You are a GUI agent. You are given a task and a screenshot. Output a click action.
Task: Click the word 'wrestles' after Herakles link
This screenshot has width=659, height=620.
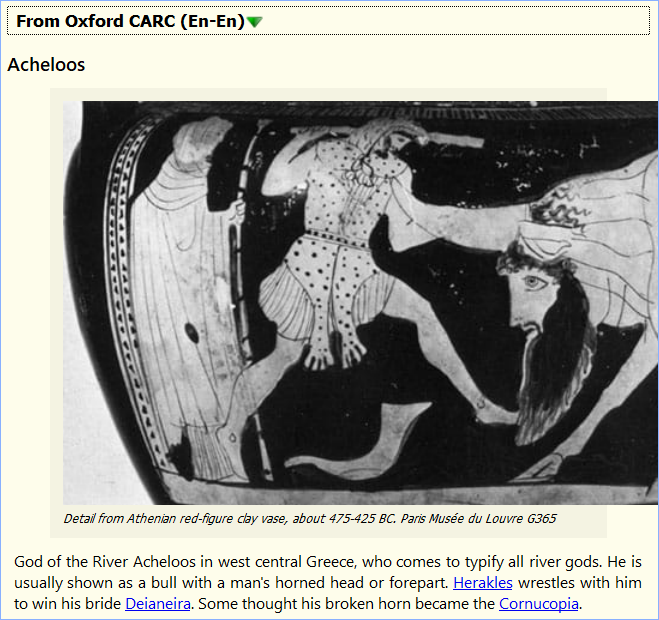click(549, 583)
